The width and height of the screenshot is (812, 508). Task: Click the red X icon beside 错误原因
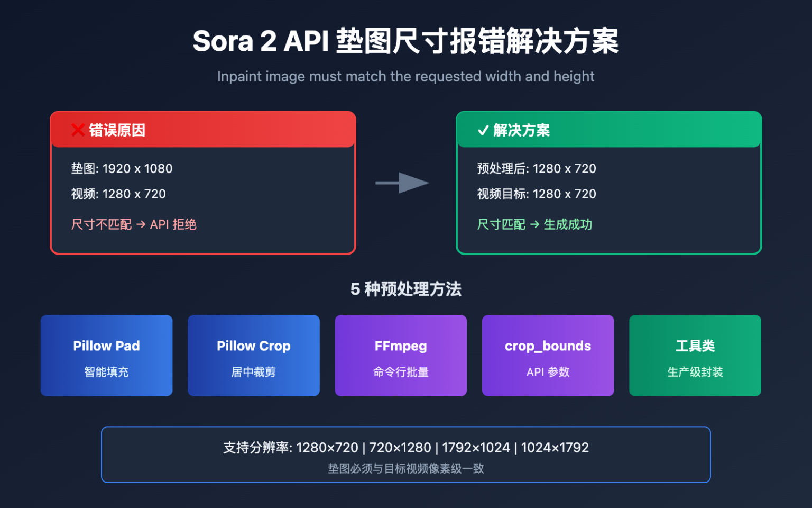tap(78, 130)
